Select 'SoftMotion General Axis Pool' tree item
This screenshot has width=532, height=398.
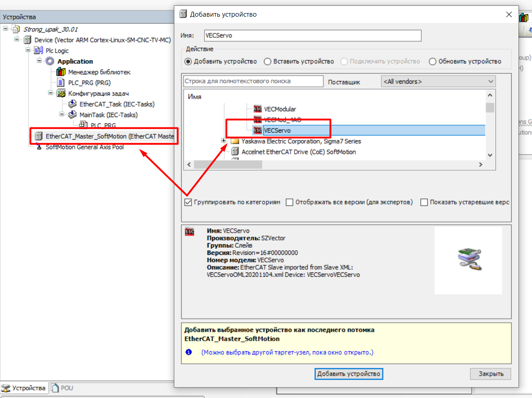point(85,147)
